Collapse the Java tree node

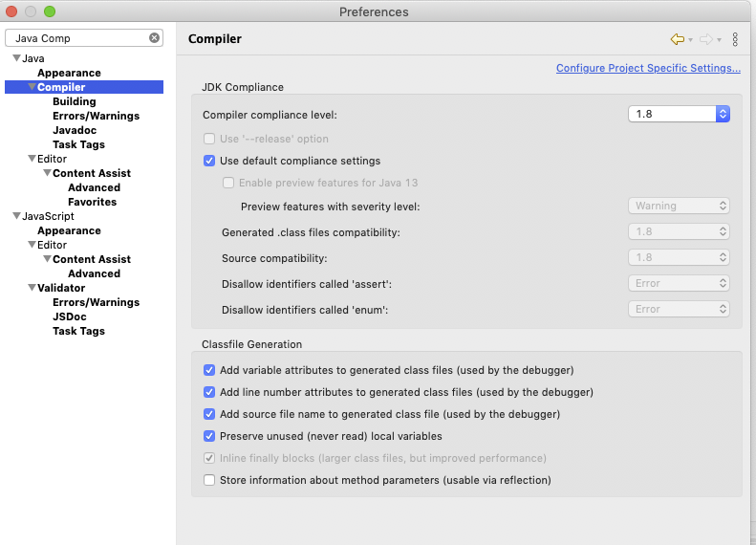click(16, 58)
